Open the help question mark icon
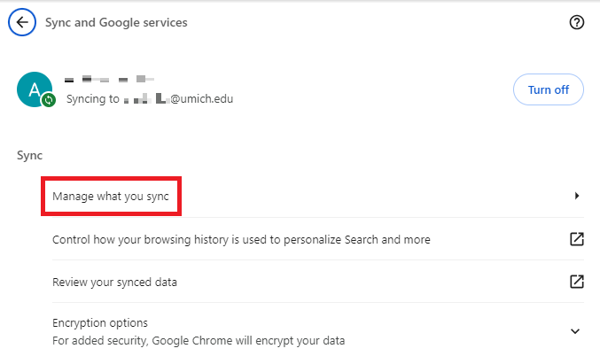The width and height of the screenshot is (600, 364). click(x=576, y=22)
